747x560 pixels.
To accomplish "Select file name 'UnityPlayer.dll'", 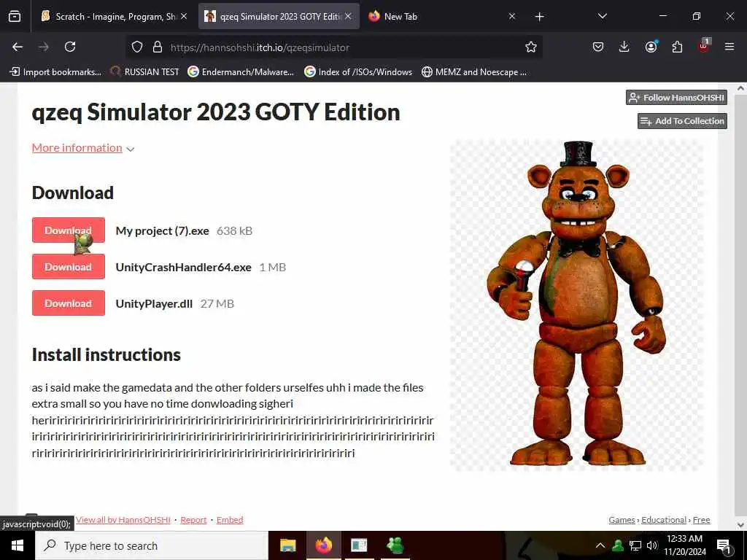I will [x=155, y=304].
